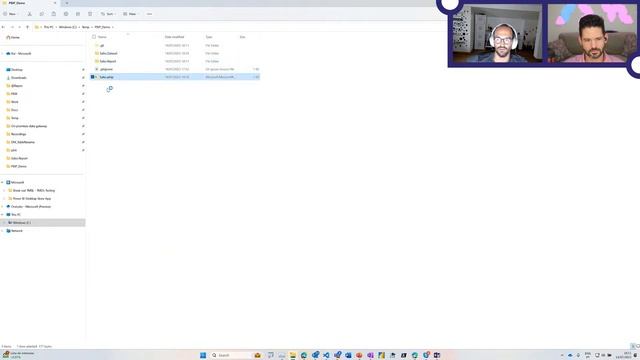The image size is (640, 360).
Task: Click the Delete trash icon
Action: pyautogui.click(x=90, y=14)
